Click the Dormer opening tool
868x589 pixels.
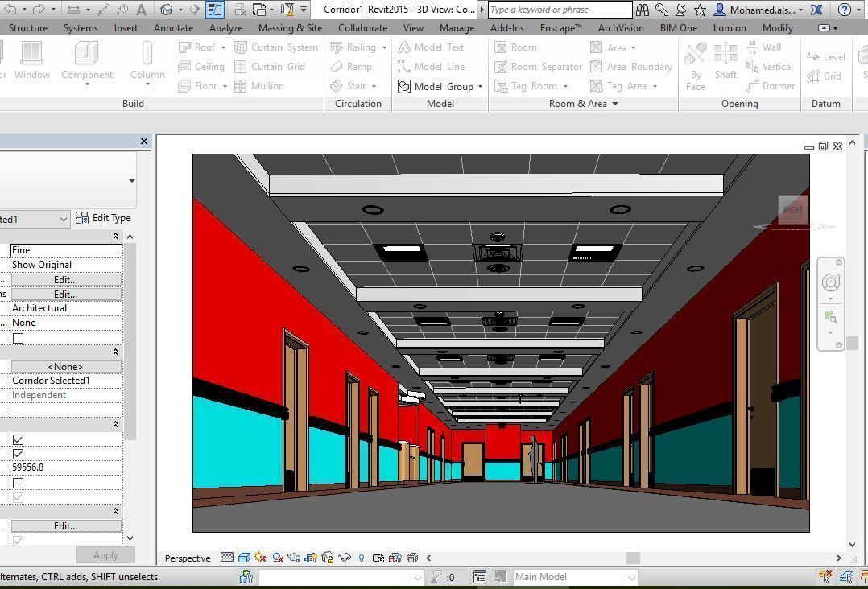770,86
